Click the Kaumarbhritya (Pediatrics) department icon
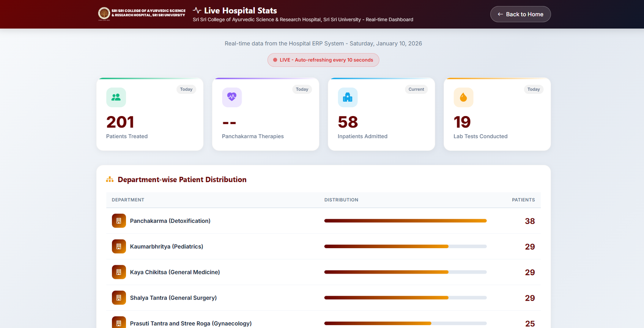644x328 pixels. coord(119,247)
